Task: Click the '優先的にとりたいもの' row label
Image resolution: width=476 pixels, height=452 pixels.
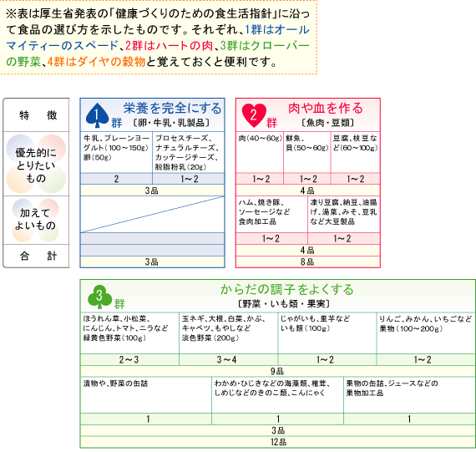Action: tap(36, 165)
